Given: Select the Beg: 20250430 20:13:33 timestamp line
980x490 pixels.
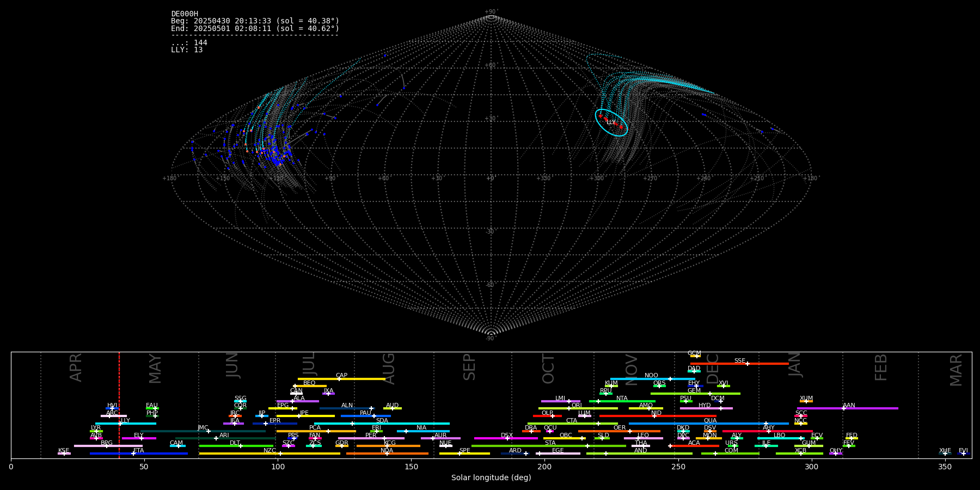Looking at the screenshot, I should point(255,21).
